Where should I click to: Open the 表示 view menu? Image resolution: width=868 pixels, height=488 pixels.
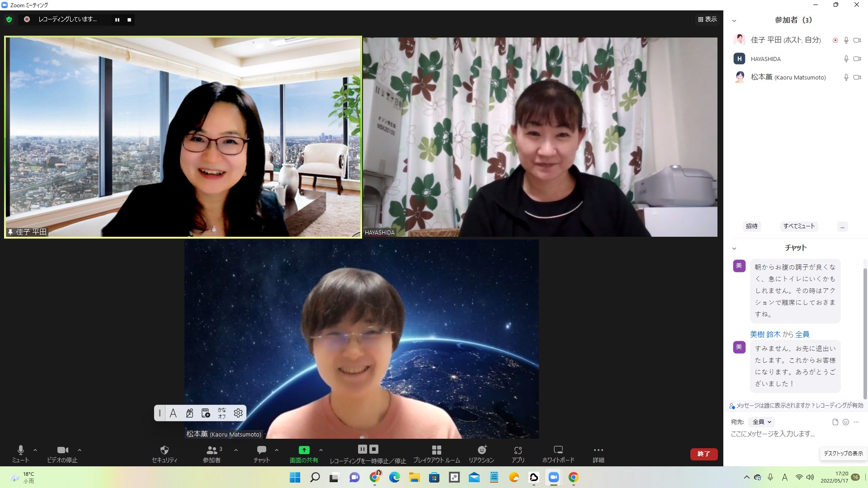click(x=708, y=19)
